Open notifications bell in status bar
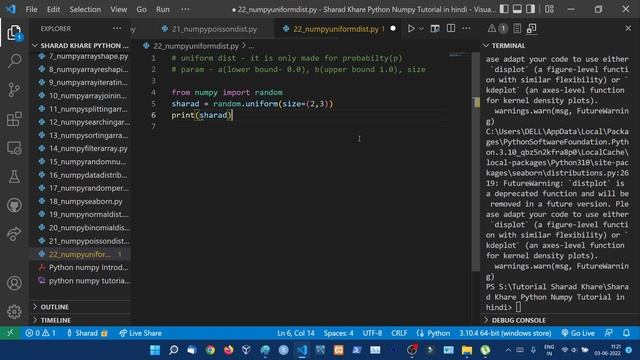The height and width of the screenshot is (360, 640). tap(626, 333)
